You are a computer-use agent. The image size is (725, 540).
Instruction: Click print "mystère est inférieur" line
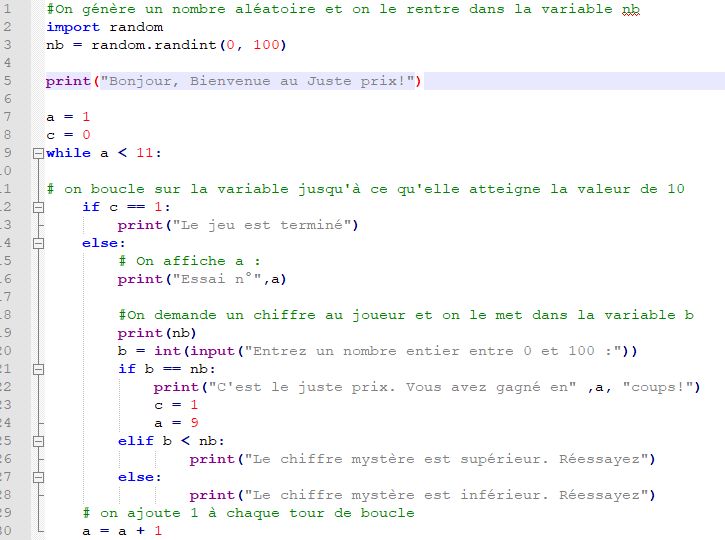pos(422,495)
